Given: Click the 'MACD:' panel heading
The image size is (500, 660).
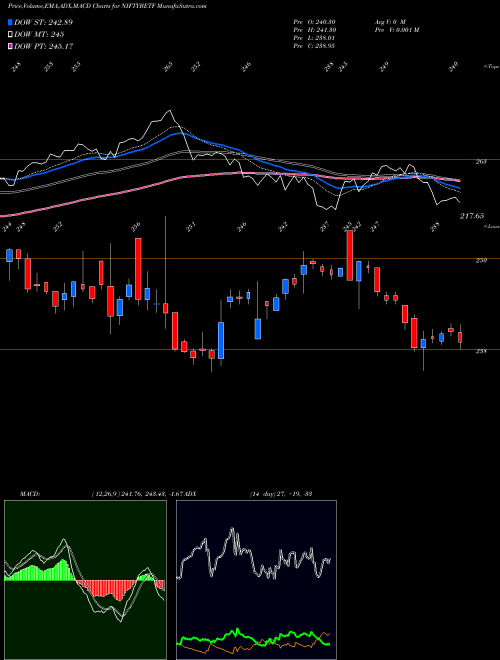Looking at the screenshot, I should click(x=29, y=494).
